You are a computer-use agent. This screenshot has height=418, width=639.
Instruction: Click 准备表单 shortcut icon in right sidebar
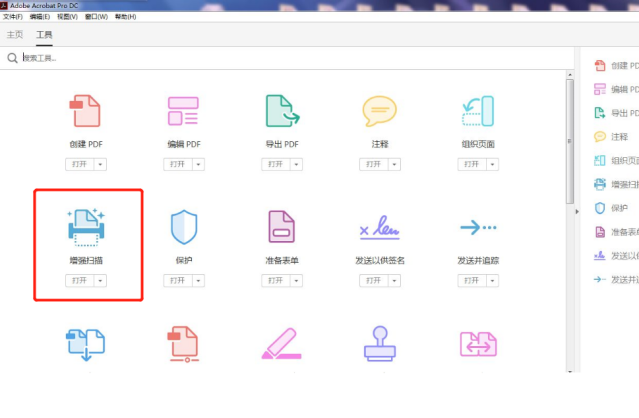pyautogui.click(x=600, y=232)
